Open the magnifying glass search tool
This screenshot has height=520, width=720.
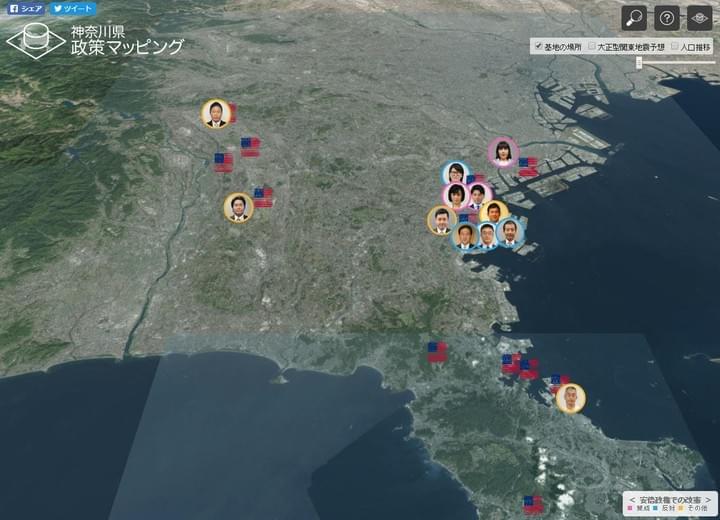[634, 18]
